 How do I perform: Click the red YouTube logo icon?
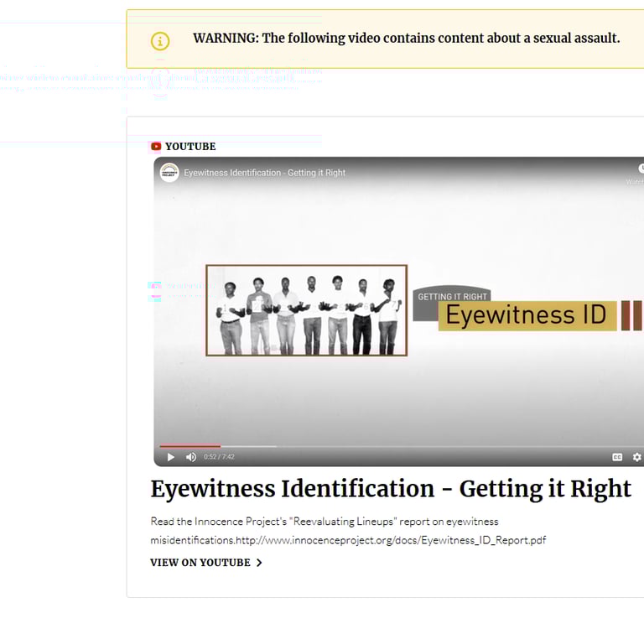[156, 146]
